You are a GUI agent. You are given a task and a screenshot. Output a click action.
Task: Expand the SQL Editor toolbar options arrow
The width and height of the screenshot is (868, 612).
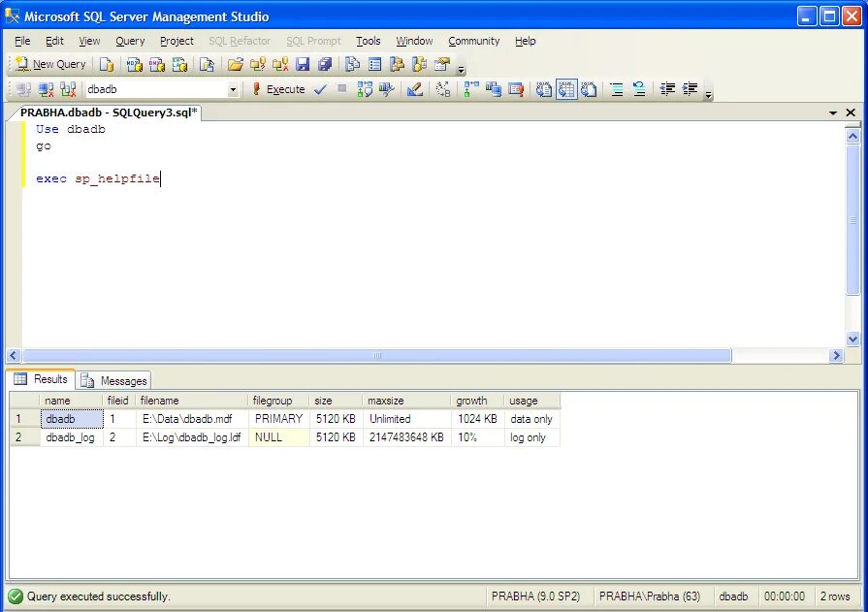point(708,94)
